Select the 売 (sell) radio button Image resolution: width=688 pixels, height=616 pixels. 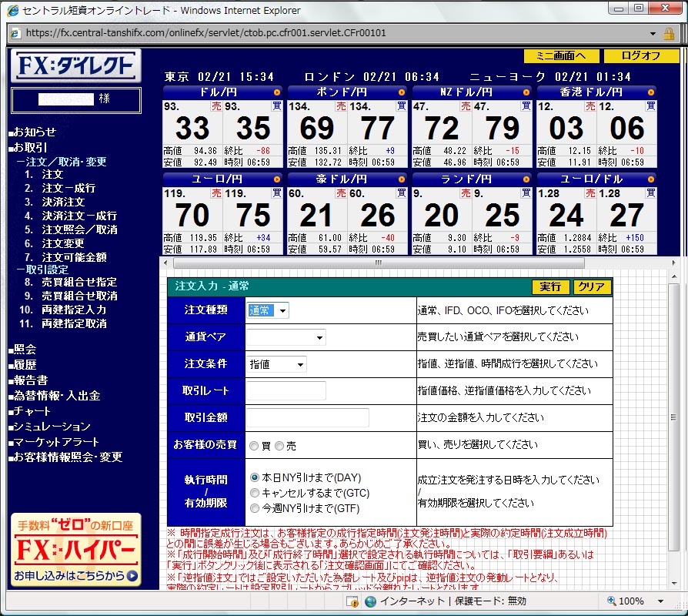pyautogui.click(x=279, y=446)
